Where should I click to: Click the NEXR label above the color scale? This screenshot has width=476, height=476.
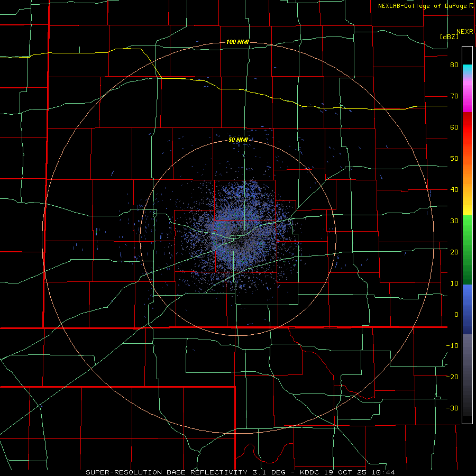tap(465, 32)
